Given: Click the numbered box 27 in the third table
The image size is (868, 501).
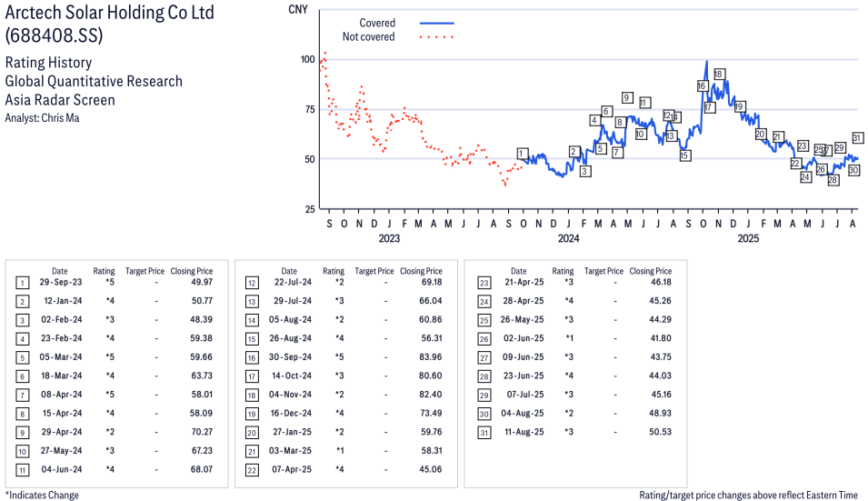Looking at the screenshot, I should tap(484, 358).
